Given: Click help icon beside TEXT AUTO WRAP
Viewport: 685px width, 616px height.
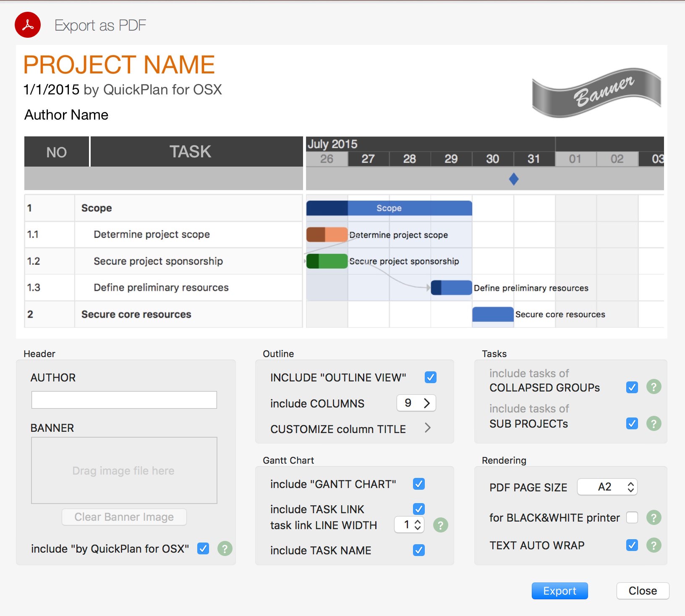Looking at the screenshot, I should coord(654,545).
